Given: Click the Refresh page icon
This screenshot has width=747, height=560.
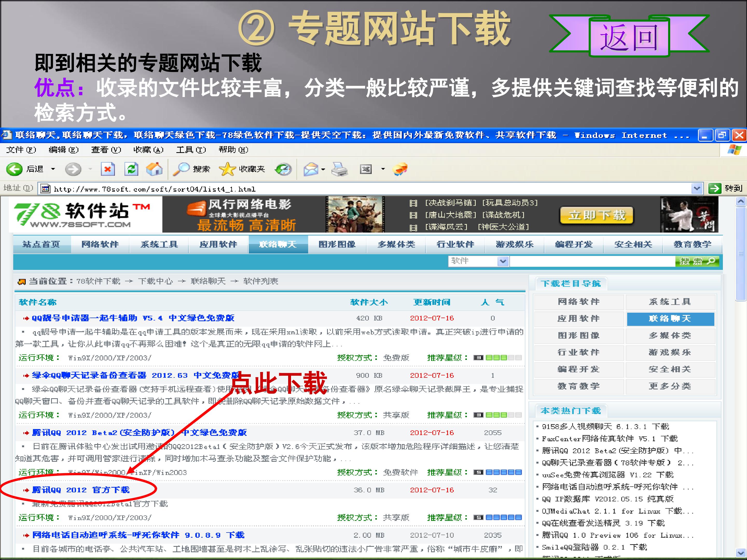Looking at the screenshot, I should (131, 169).
